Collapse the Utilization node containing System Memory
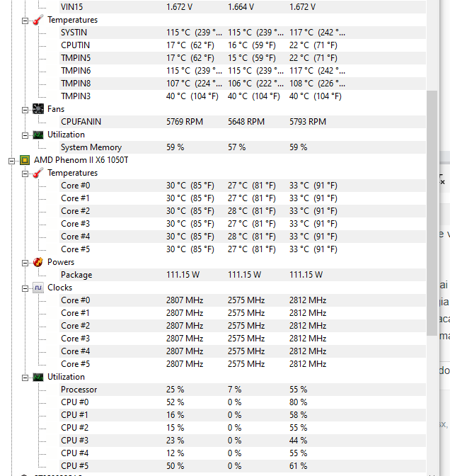Screen dimensions: 450x476 (x=25, y=136)
